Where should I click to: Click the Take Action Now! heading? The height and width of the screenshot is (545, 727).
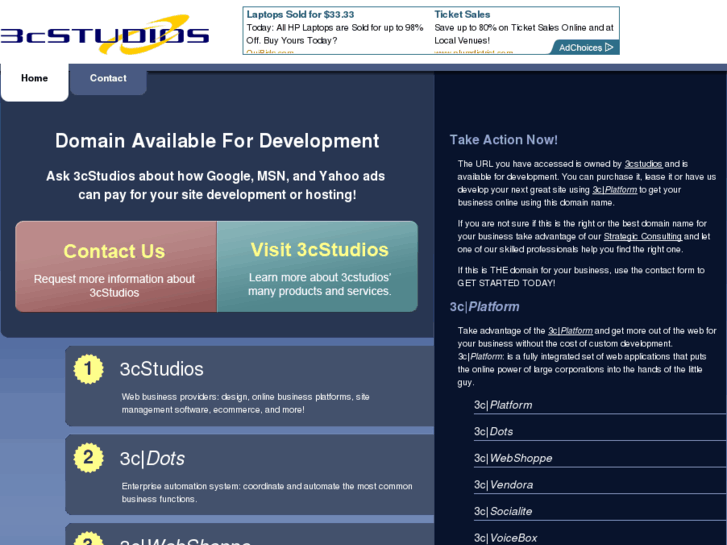click(x=504, y=140)
